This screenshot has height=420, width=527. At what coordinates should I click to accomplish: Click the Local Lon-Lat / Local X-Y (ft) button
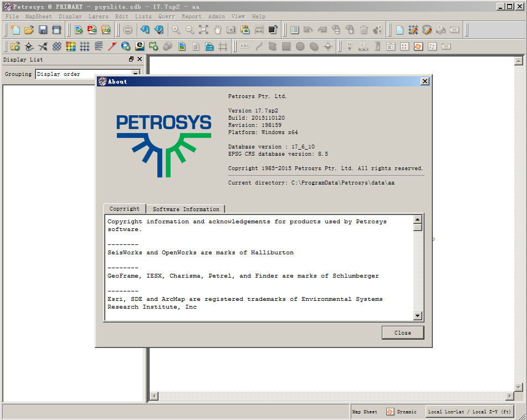tap(469, 412)
